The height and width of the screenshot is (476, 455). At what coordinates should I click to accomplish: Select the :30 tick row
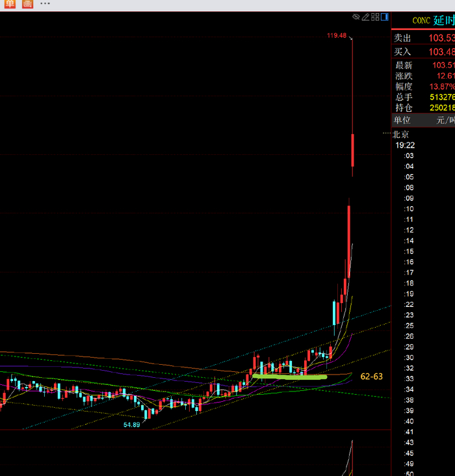tap(409, 358)
